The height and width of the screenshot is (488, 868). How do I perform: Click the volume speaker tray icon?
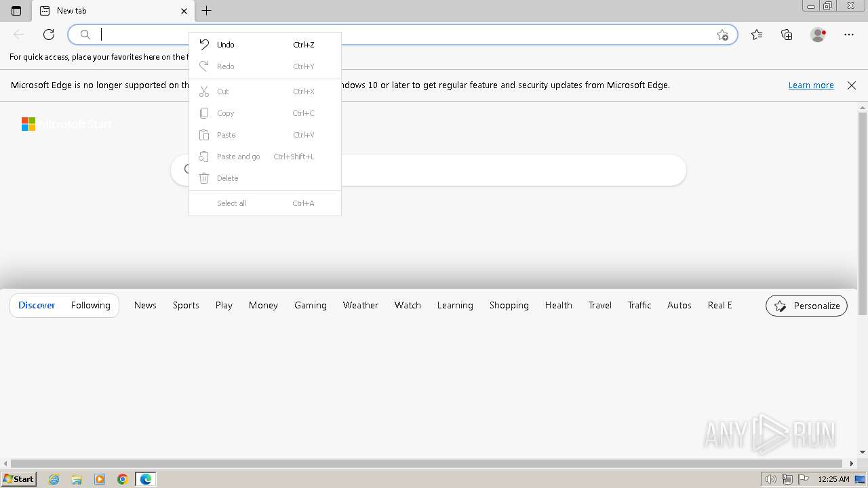coord(771,479)
